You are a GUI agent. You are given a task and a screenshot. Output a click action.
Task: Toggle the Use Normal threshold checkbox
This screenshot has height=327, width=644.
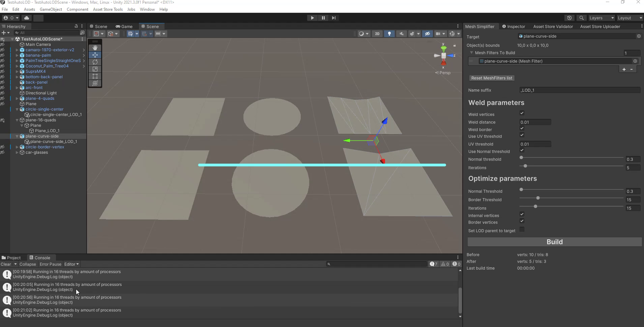pyautogui.click(x=522, y=150)
